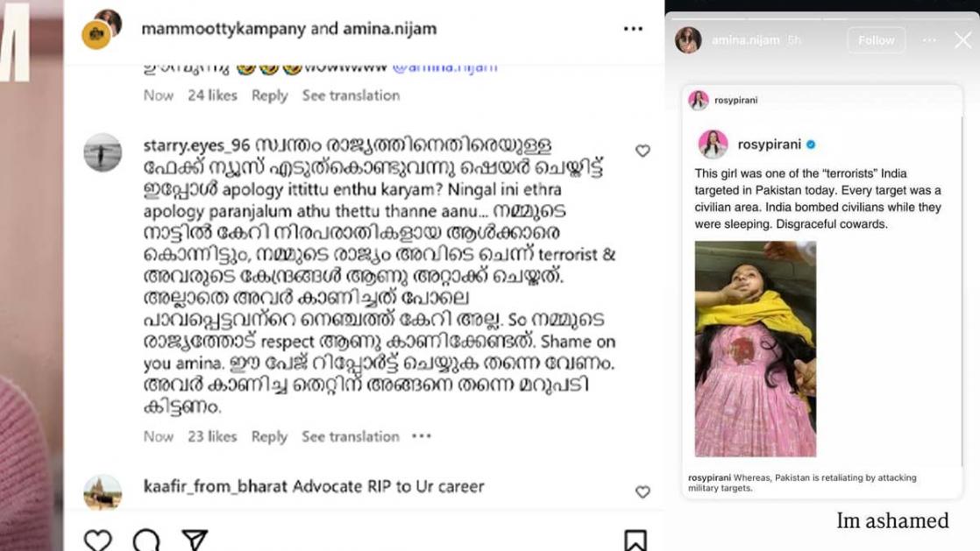980x551 pixels.
Task: Open starry.eyes_96 profile picture
Action: (103, 152)
